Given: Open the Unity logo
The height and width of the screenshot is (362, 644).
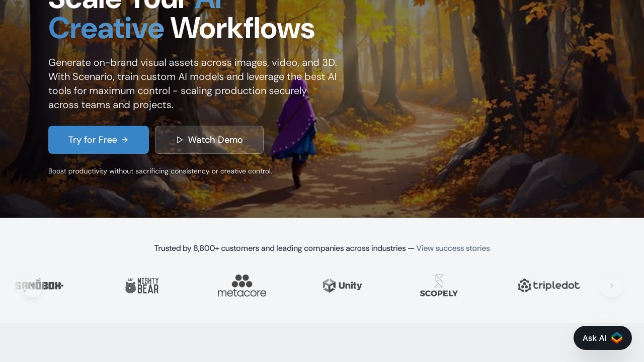Looking at the screenshot, I should pos(342,286).
